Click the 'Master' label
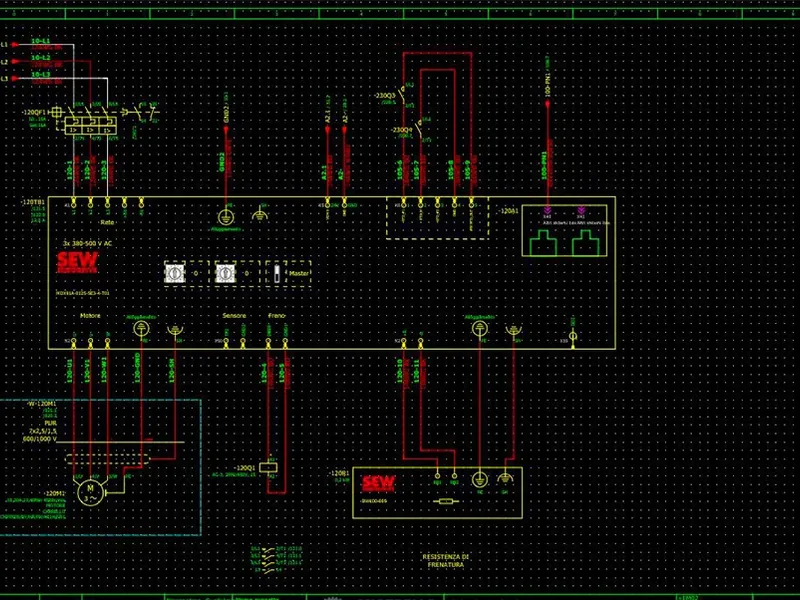800x600 pixels. coord(299,273)
